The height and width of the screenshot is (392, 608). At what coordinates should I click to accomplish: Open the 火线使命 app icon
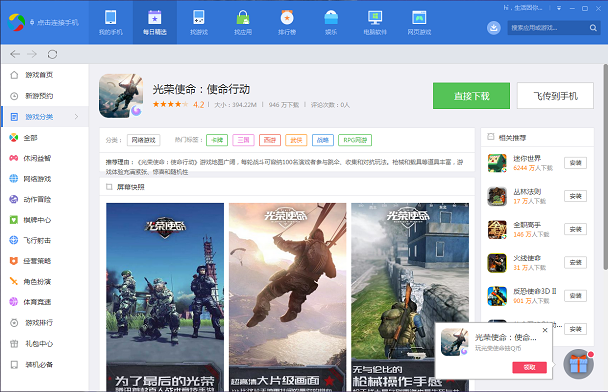[x=497, y=263]
